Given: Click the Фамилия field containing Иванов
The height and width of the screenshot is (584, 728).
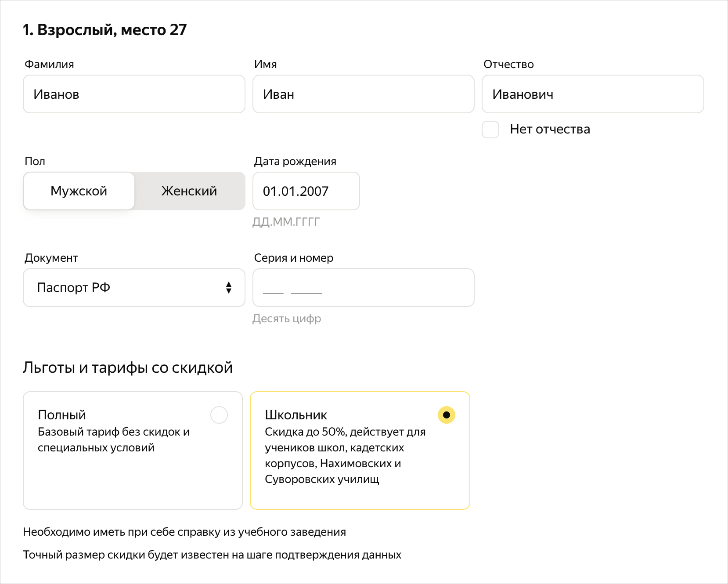Looking at the screenshot, I should (x=134, y=94).
